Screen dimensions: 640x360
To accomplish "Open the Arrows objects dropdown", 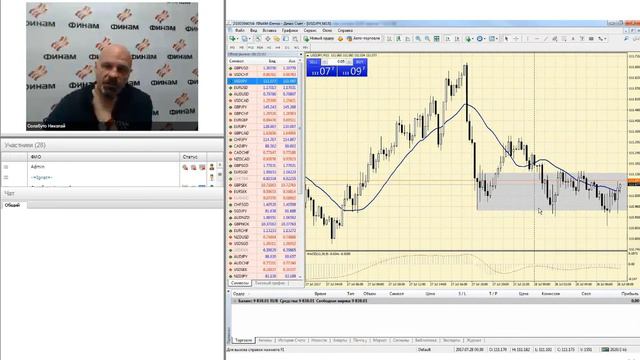I will (602, 39).
